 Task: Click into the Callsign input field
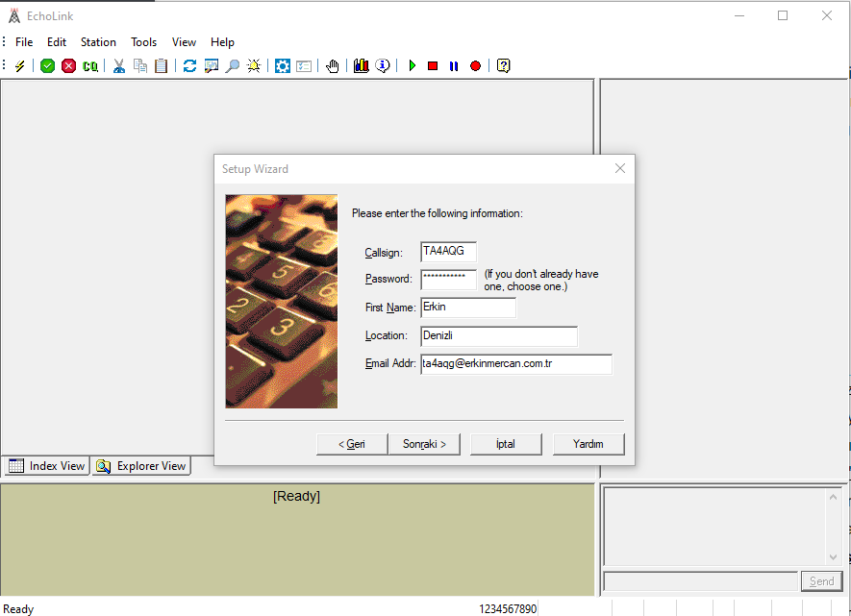(448, 252)
